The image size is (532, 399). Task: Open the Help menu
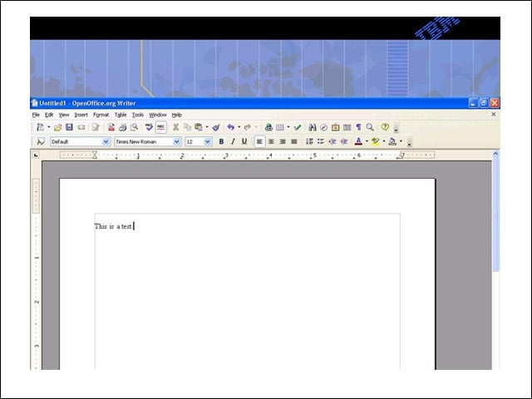177,115
